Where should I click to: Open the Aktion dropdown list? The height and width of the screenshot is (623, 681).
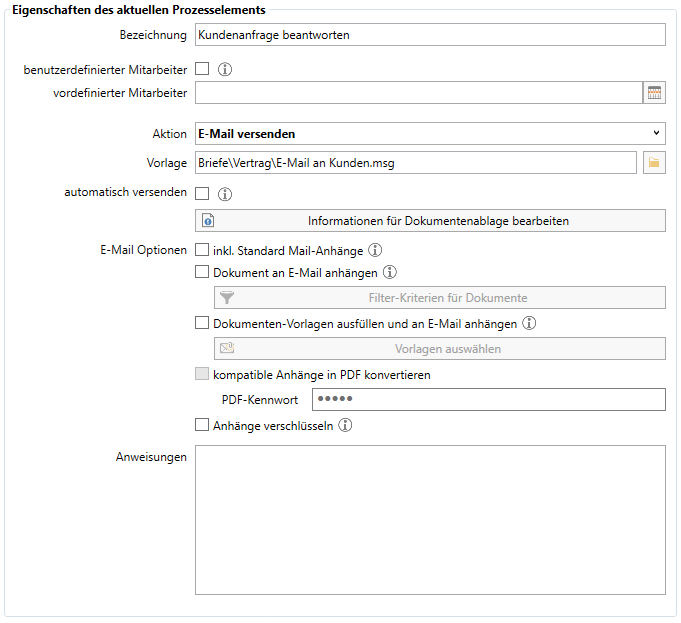(430, 133)
